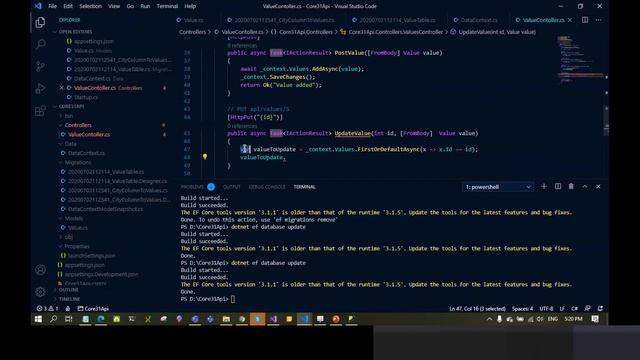
Task: Open Windows Action Center notifications
Action: click(x=595, y=319)
